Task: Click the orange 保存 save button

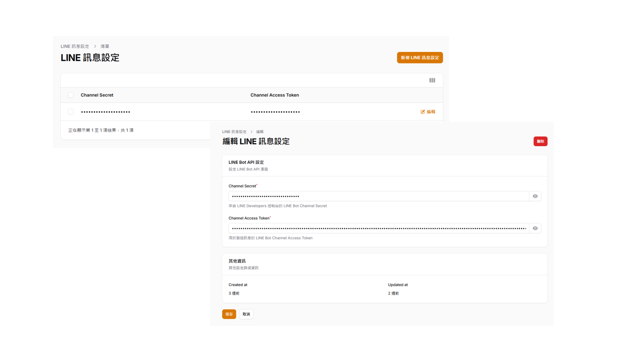Action: pyautogui.click(x=229, y=314)
